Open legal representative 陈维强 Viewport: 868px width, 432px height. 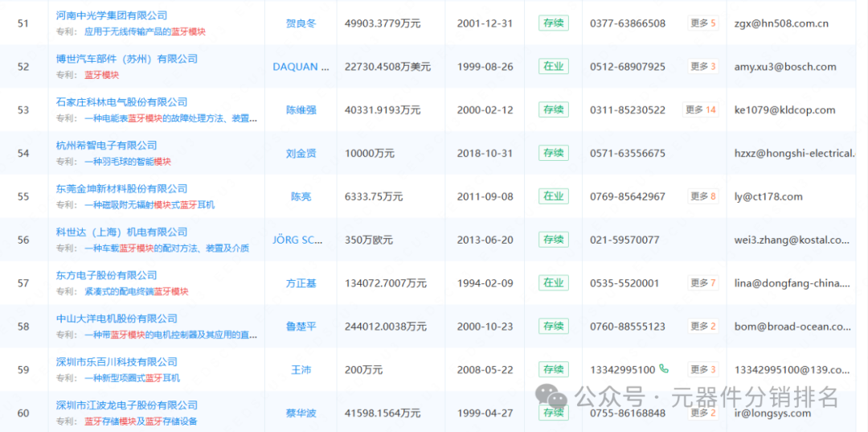click(301, 109)
